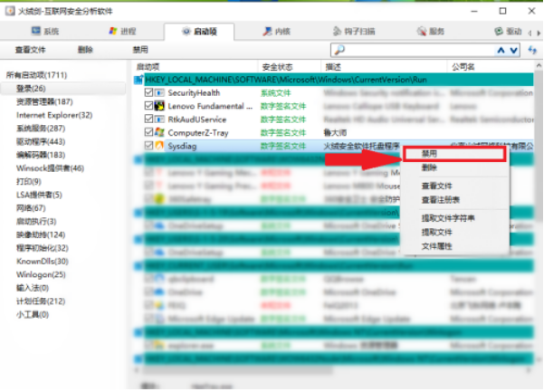This screenshot has height=392, width=544.
Task: Switch to the 驱动 tab
Action: (509, 32)
